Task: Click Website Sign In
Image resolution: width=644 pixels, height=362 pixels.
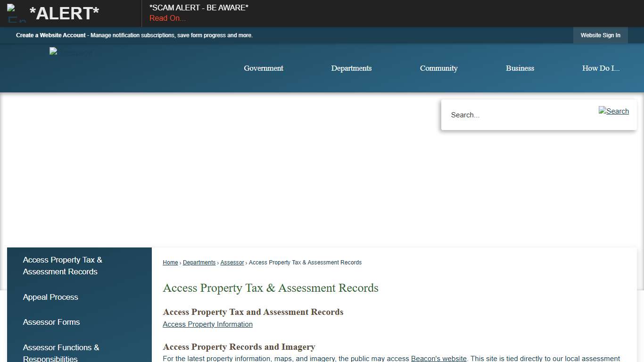Action: click(600, 35)
